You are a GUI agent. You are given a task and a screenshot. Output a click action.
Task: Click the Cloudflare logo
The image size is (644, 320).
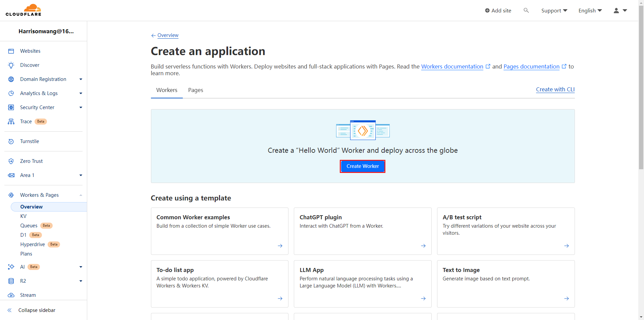click(23, 10)
